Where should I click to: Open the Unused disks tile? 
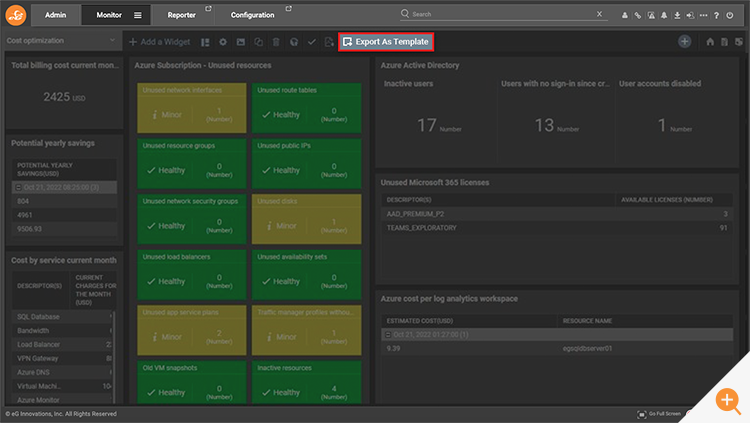307,219
